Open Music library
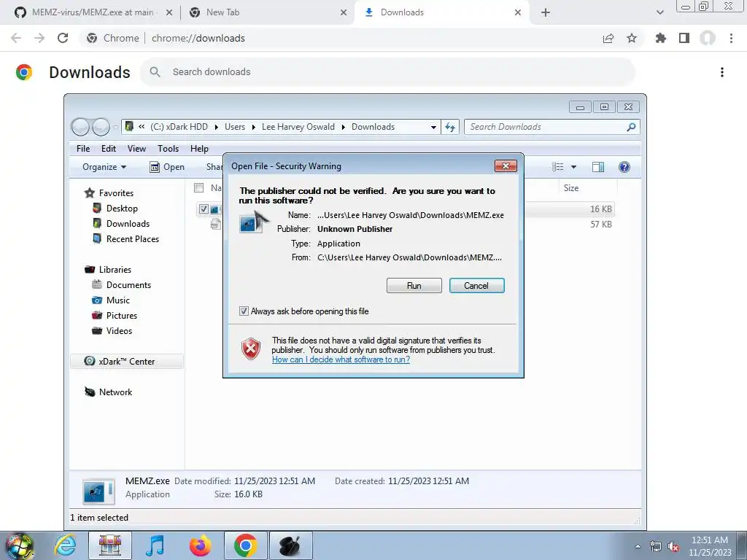The width and height of the screenshot is (747, 560). pyautogui.click(x=111, y=300)
